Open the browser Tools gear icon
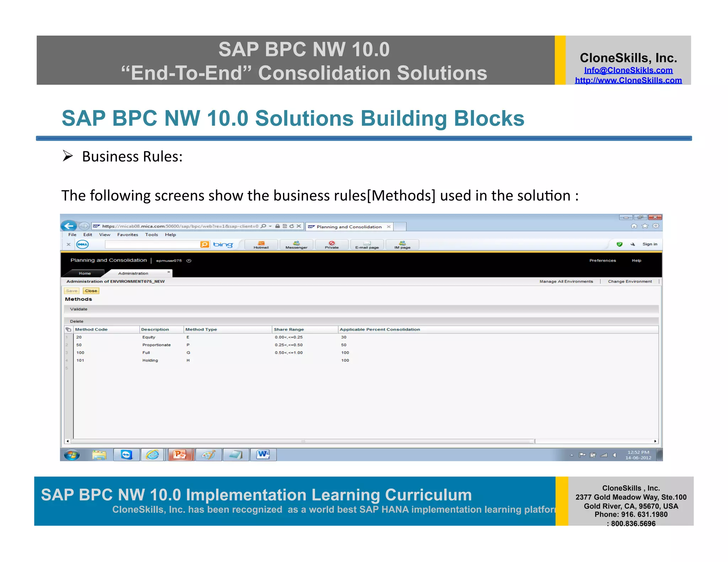This screenshot has width=728, height=562. click(x=656, y=226)
